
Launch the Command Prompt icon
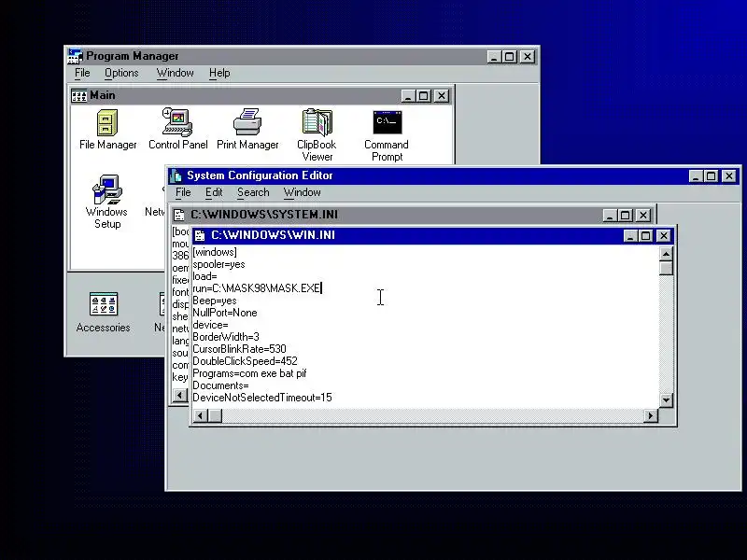click(387, 136)
